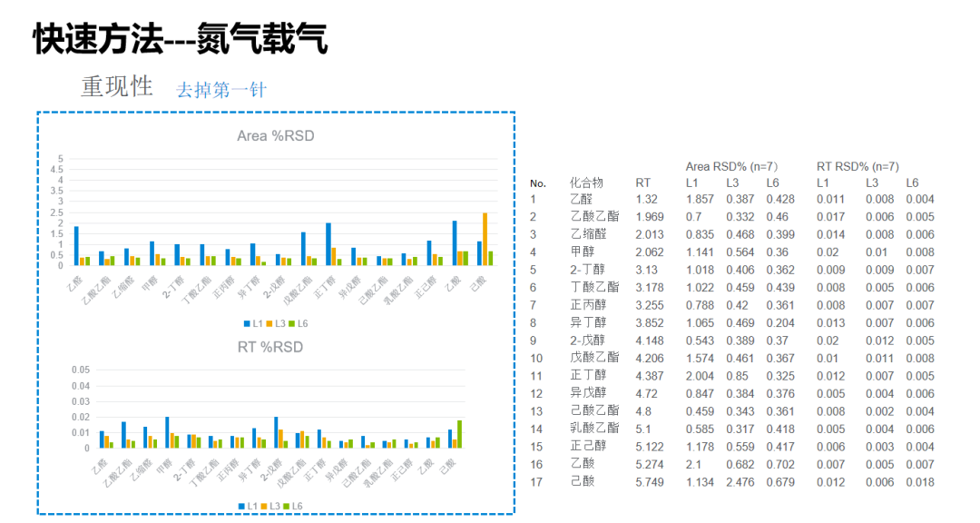Click the L6 legend entry under Area %RSD chart

pyautogui.click(x=299, y=323)
